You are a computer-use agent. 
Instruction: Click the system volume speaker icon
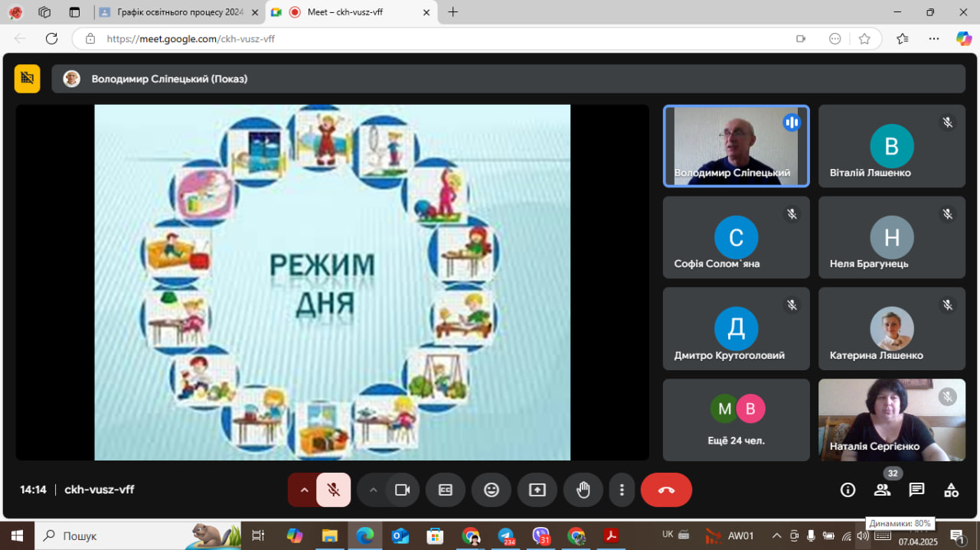click(x=863, y=535)
